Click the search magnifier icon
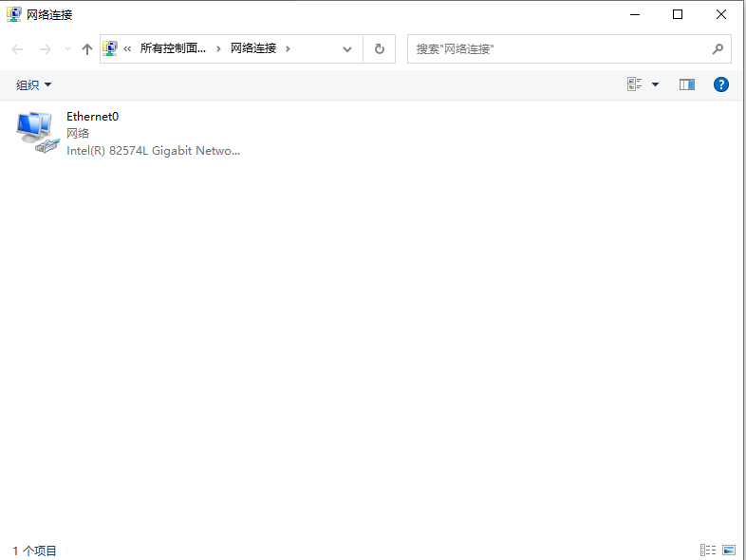Viewport: 746px width, 560px height. pos(718,48)
